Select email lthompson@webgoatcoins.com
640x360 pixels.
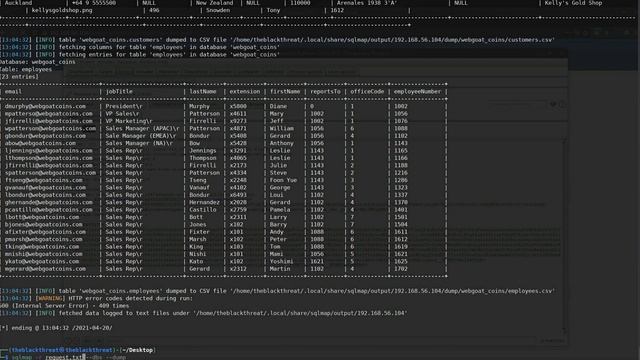pos(49,158)
